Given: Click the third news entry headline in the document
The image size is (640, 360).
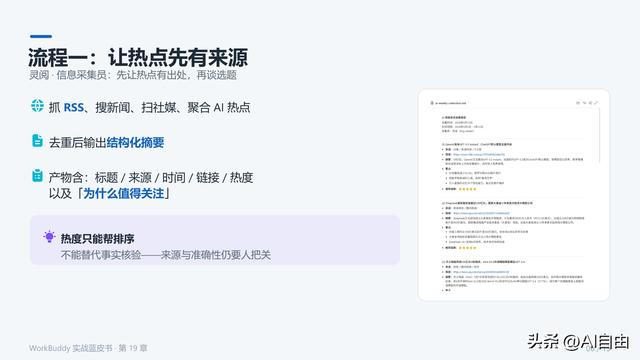Looking at the screenshot, I should pos(483,262).
